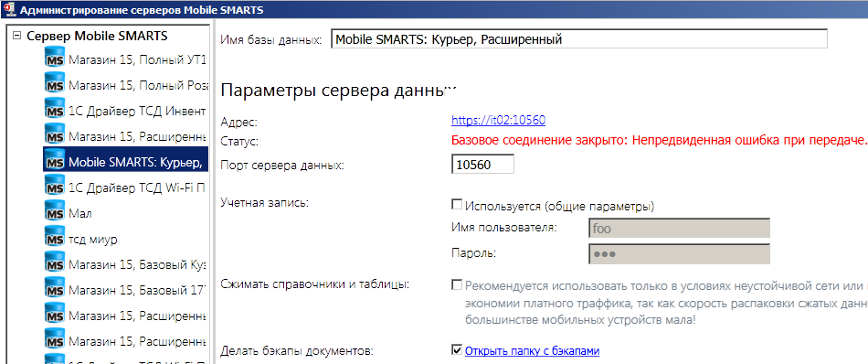Screen dimensions: 868x364
Task: Click the app icon in the title bar
Action: [9, 8]
